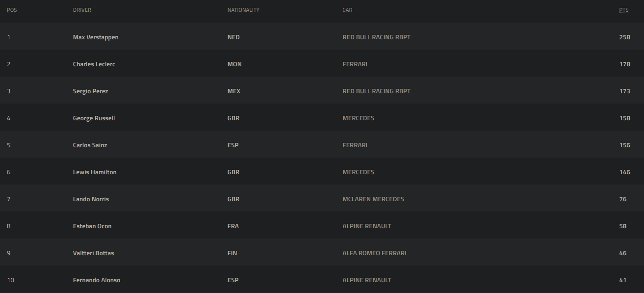Select Fernando Alonso driver name

97,280
